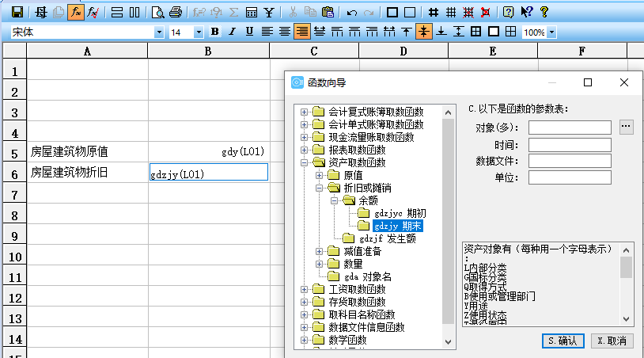Click the S.确认 button
Screen dimensions: 644x358
pos(563,340)
